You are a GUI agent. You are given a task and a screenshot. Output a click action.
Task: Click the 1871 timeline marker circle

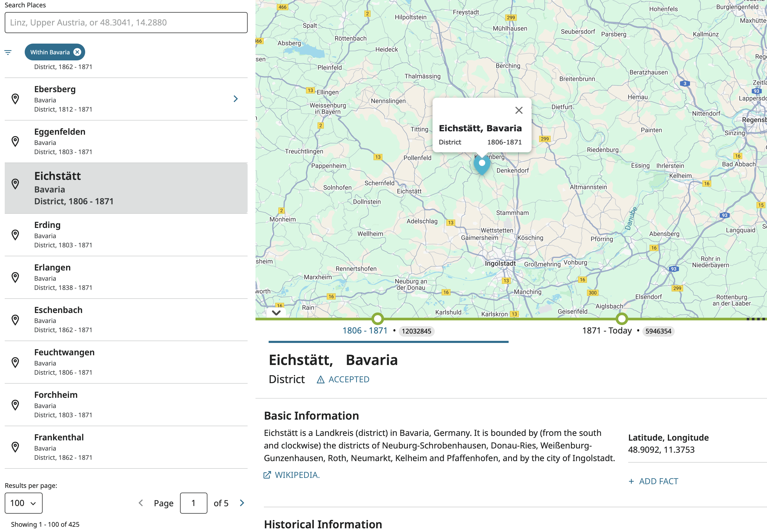click(x=622, y=319)
